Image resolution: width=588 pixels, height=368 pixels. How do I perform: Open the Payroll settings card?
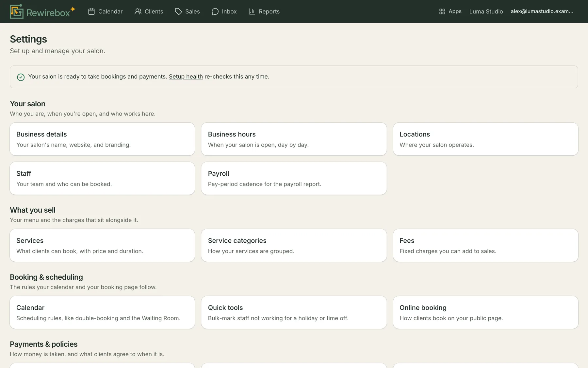[294, 178]
